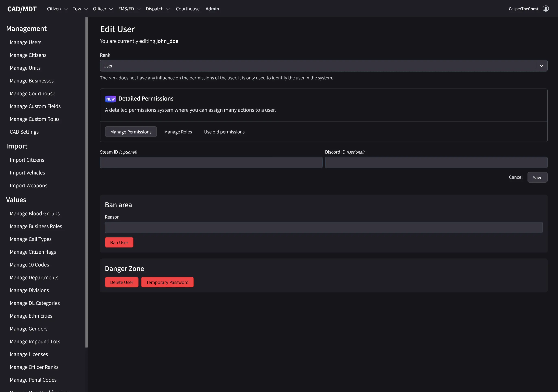Click the Ban User button
558x392 pixels.
click(x=119, y=242)
